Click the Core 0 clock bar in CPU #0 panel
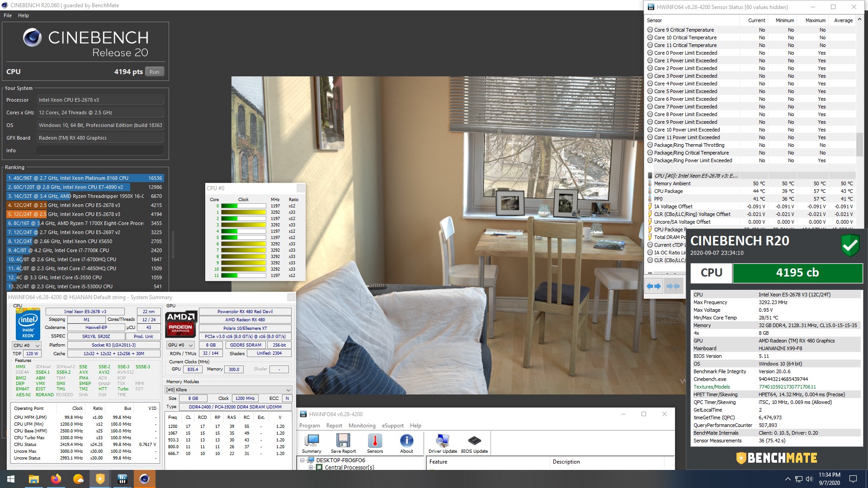Image resolution: width=868 pixels, height=488 pixels. coord(243,206)
